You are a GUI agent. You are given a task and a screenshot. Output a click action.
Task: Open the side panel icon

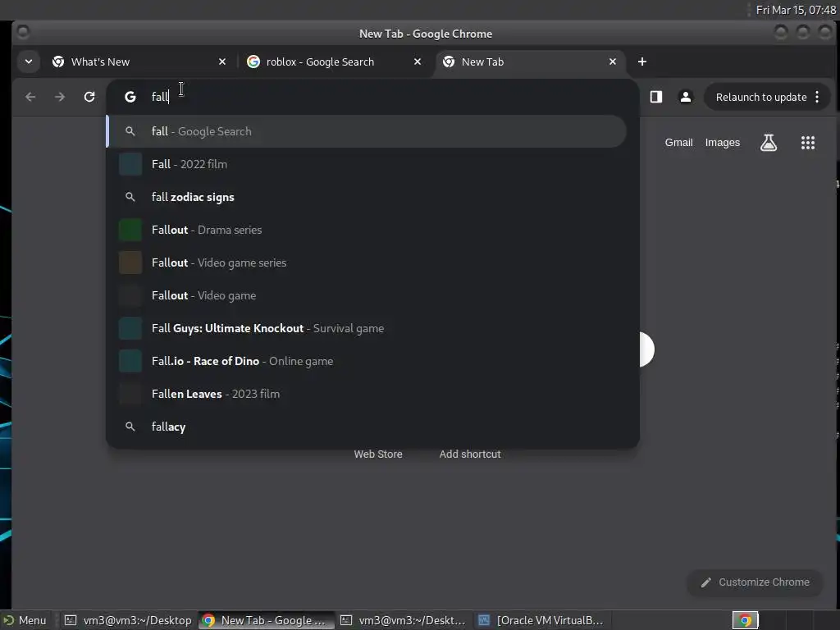656,97
